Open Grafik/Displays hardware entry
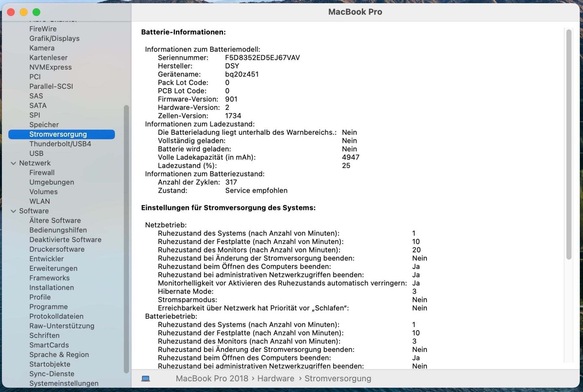The width and height of the screenshot is (583, 392). [54, 39]
